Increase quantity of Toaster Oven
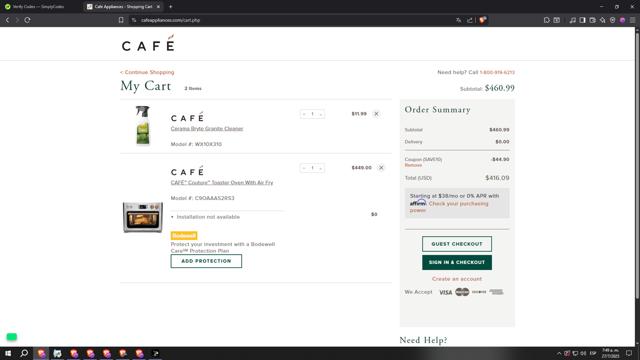 [321, 168]
